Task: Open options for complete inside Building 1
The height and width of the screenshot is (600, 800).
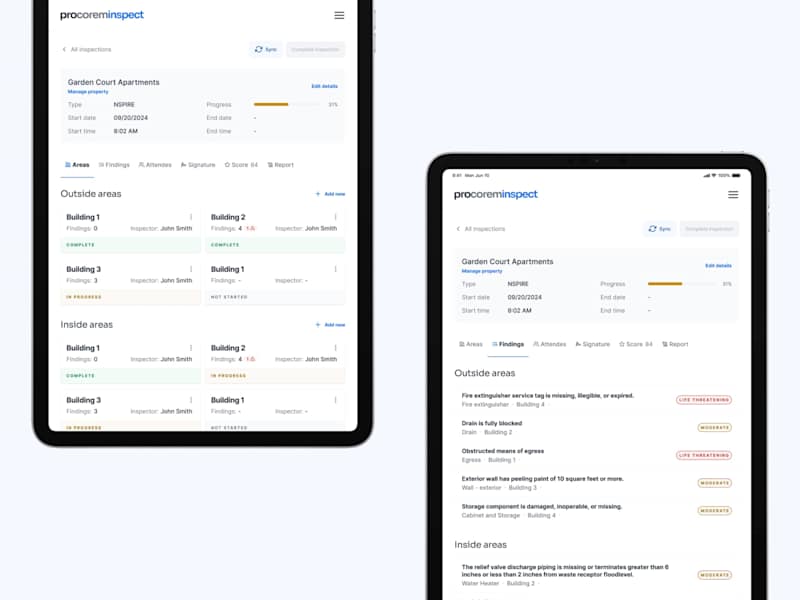Action: click(191, 348)
